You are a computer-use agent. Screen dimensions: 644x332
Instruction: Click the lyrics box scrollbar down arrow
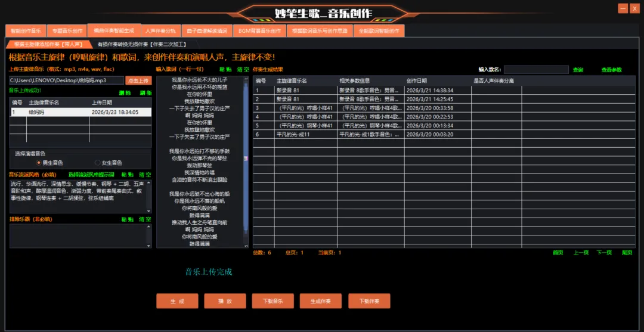coord(246,246)
